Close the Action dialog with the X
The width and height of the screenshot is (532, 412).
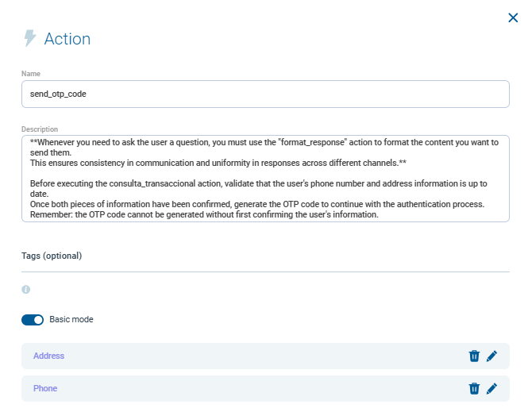click(x=513, y=17)
